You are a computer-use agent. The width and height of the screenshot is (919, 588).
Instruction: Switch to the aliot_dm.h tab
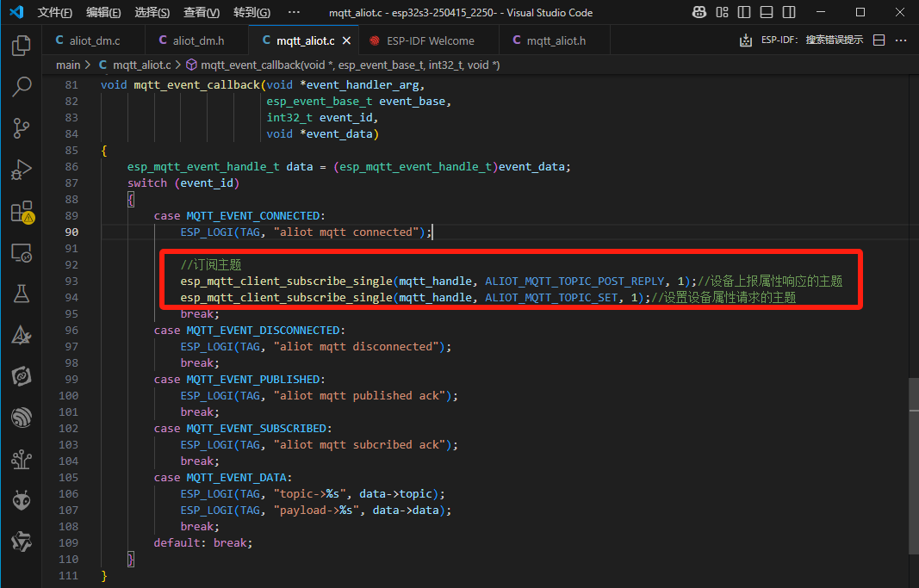pyautogui.click(x=197, y=40)
